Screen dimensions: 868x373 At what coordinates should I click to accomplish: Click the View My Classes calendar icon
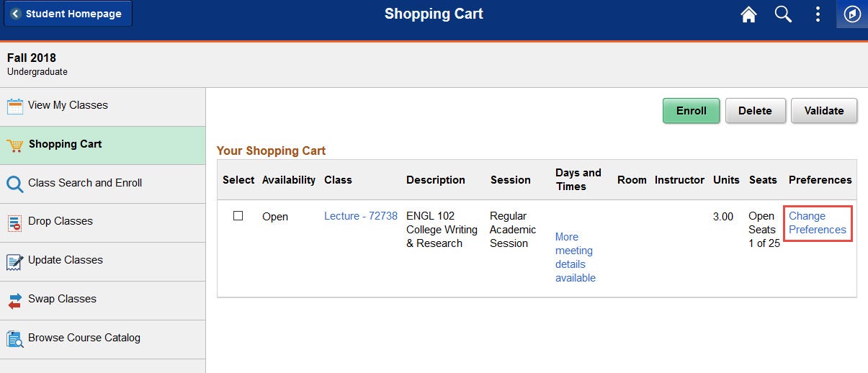[15, 107]
